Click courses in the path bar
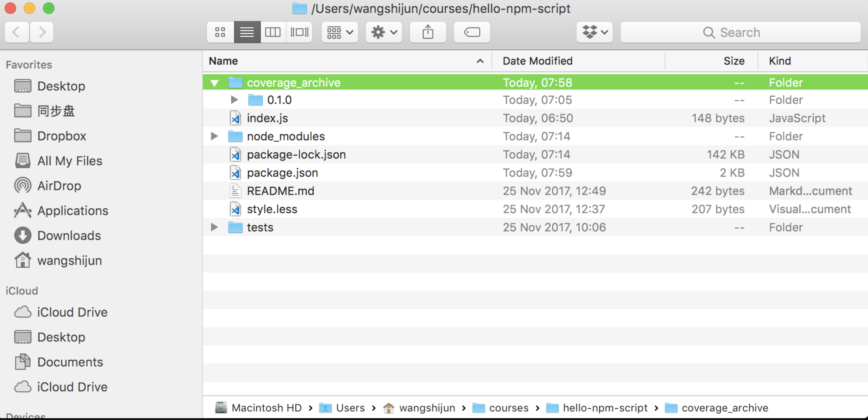 pos(508,408)
